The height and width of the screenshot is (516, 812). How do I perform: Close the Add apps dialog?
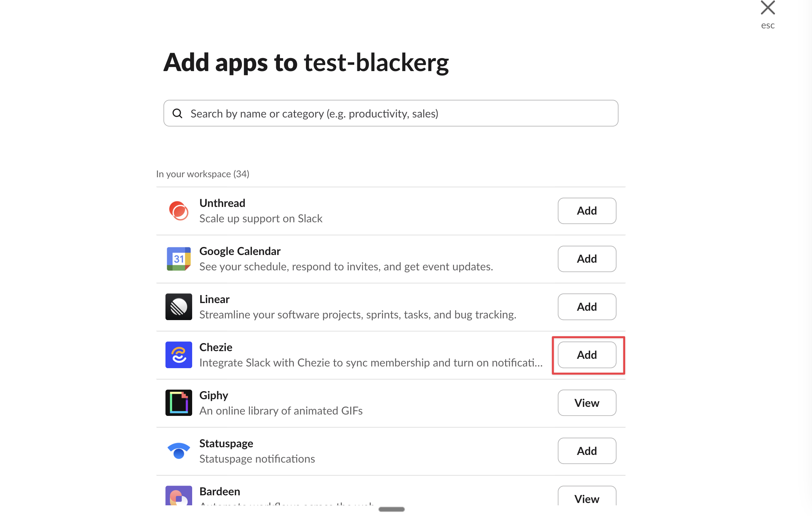[768, 8]
